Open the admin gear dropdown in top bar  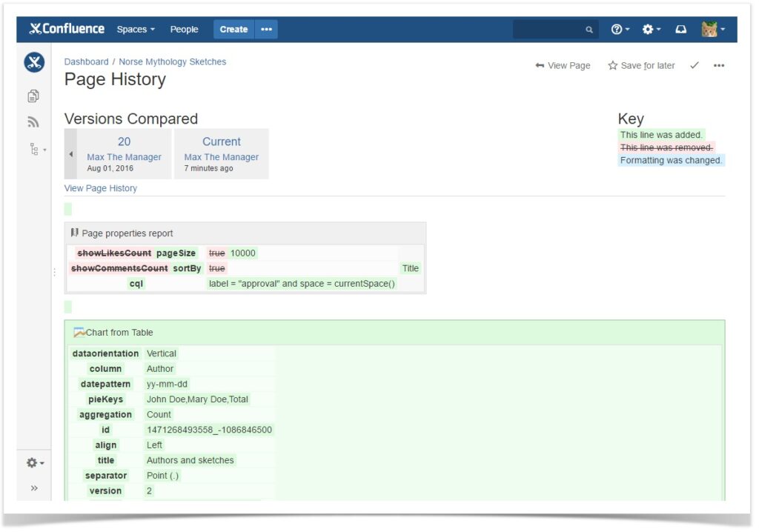649,29
